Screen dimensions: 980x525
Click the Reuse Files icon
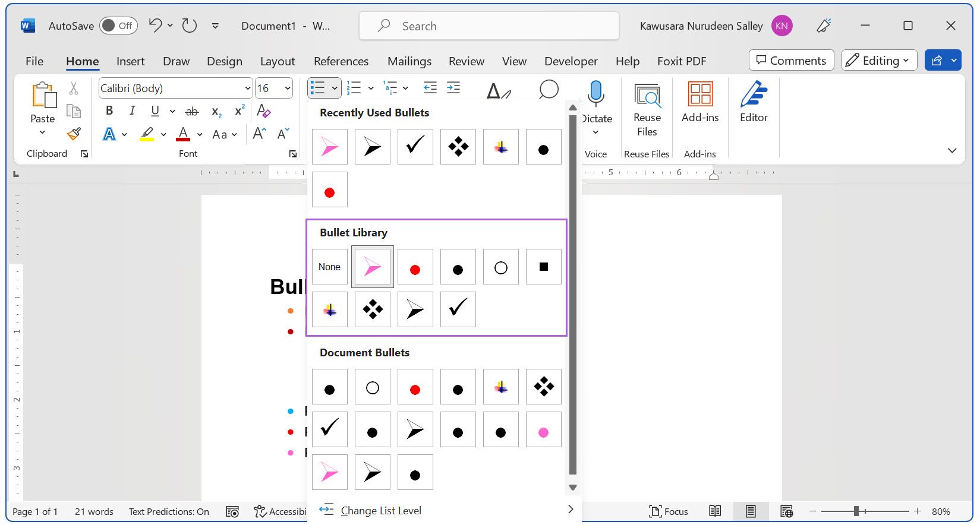pos(647,95)
